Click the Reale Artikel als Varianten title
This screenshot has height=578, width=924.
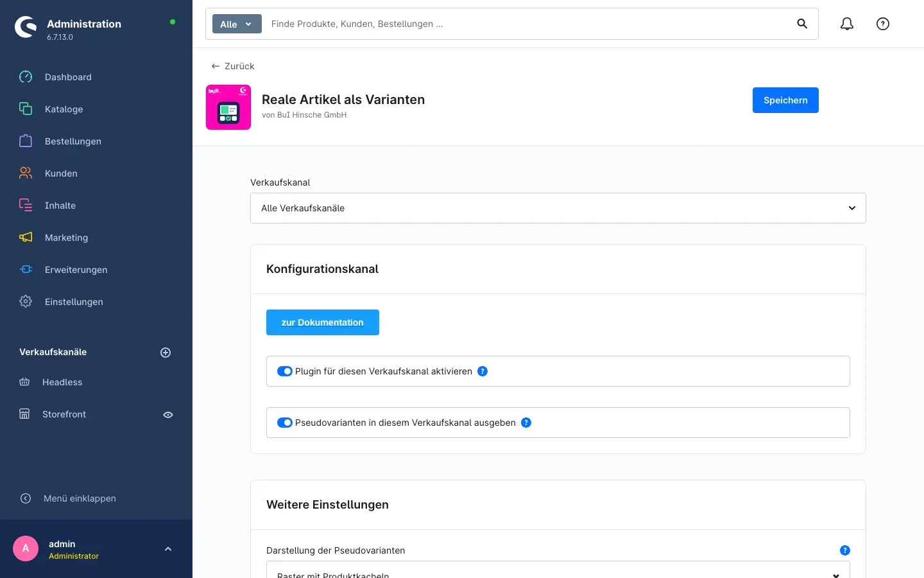point(343,100)
